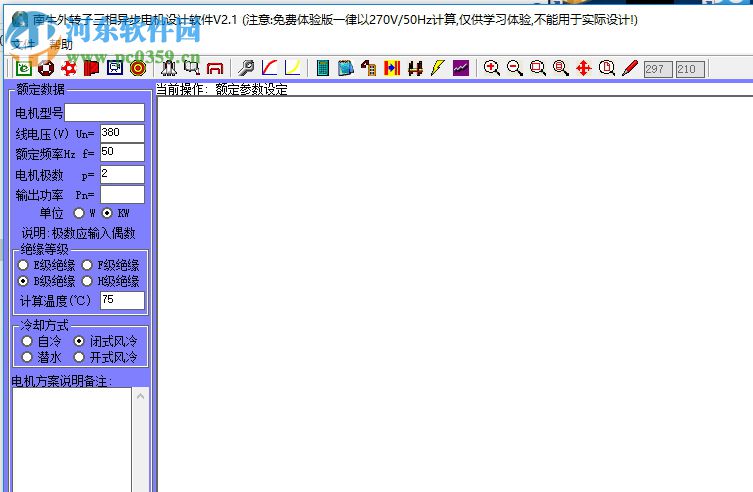Image resolution: width=753 pixels, height=492 pixels.
Task: Click the 输出功率 Pn input field
Action: pos(122,194)
